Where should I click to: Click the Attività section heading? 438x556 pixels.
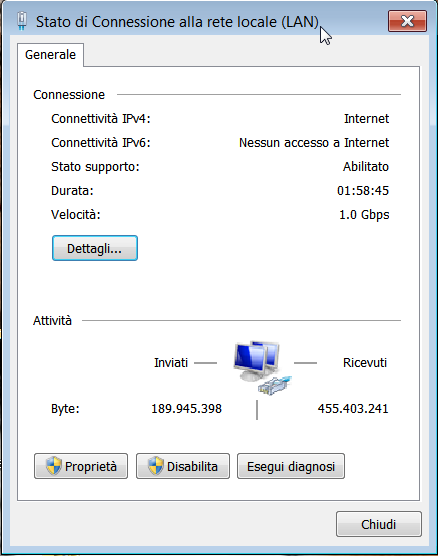52,321
